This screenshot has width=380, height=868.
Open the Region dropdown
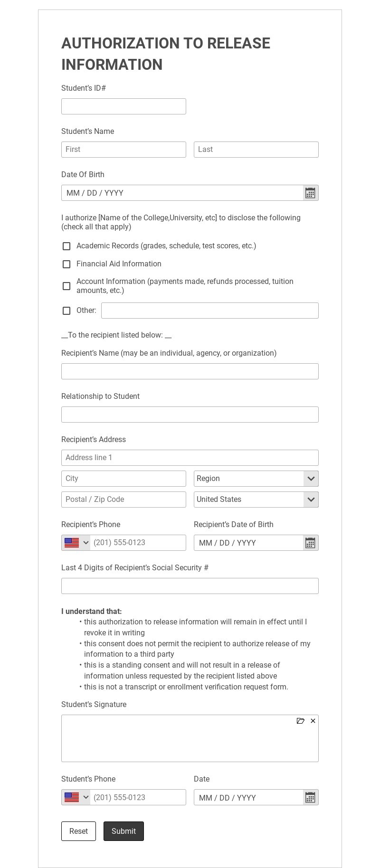click(311, 479)
